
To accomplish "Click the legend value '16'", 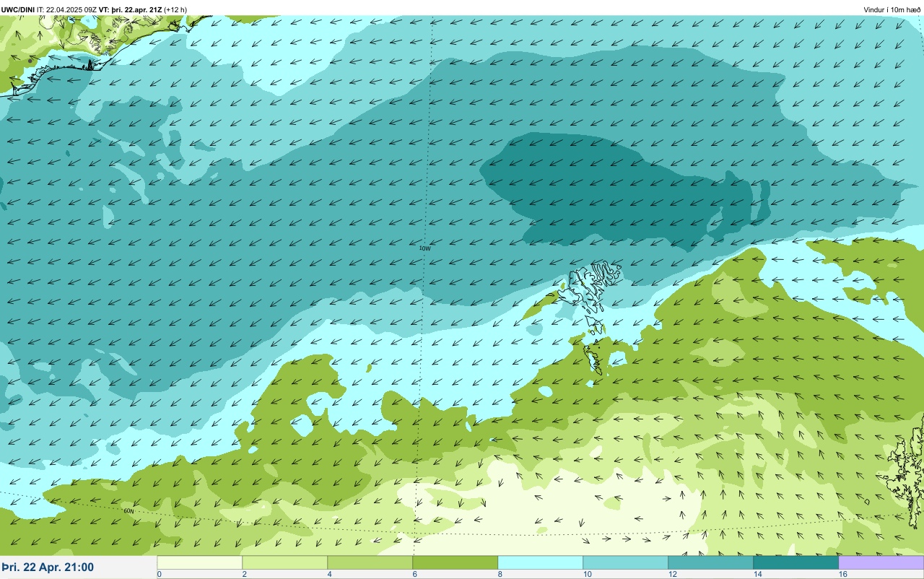I will pos(843,574).
